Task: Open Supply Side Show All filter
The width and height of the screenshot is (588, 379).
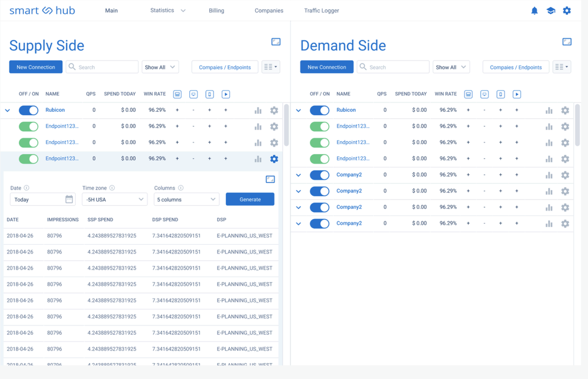Action: (160, 67)
